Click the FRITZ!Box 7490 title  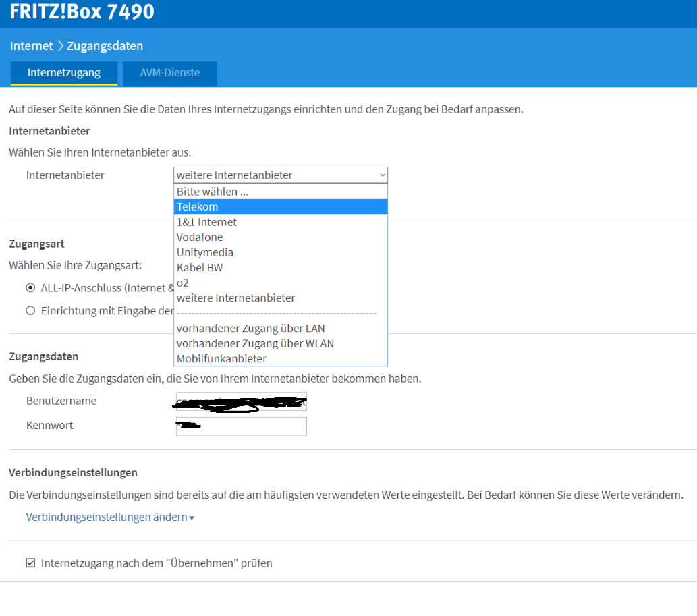(x=82, y=11)
